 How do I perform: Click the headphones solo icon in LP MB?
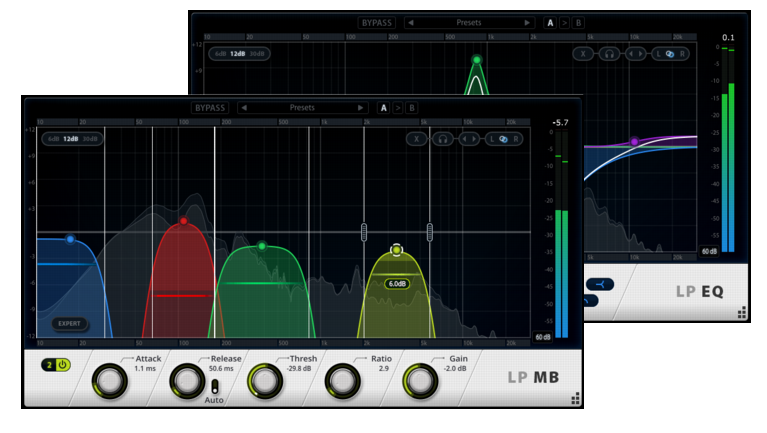coord(442,139)
